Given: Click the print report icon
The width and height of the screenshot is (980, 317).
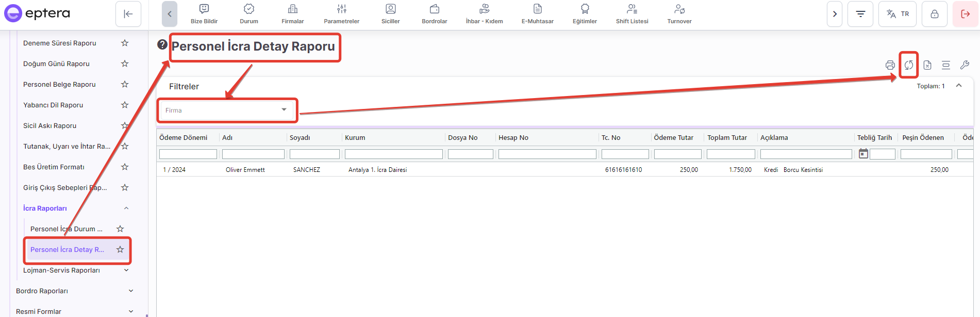Looking at the screenshot, I should [x=890, y=65].
